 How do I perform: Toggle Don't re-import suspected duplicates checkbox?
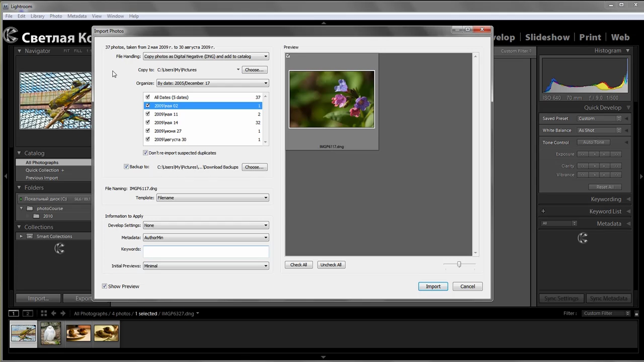[146, 153]
